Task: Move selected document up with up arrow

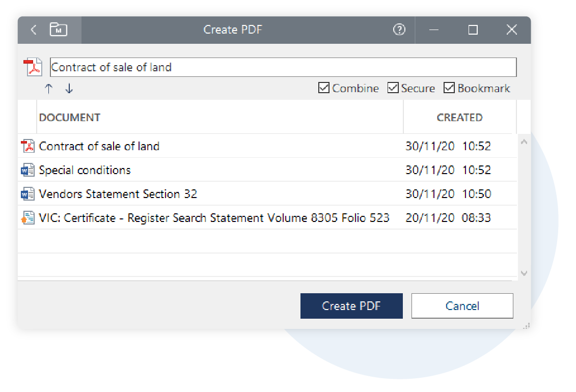Action: (x=48, y=89)
